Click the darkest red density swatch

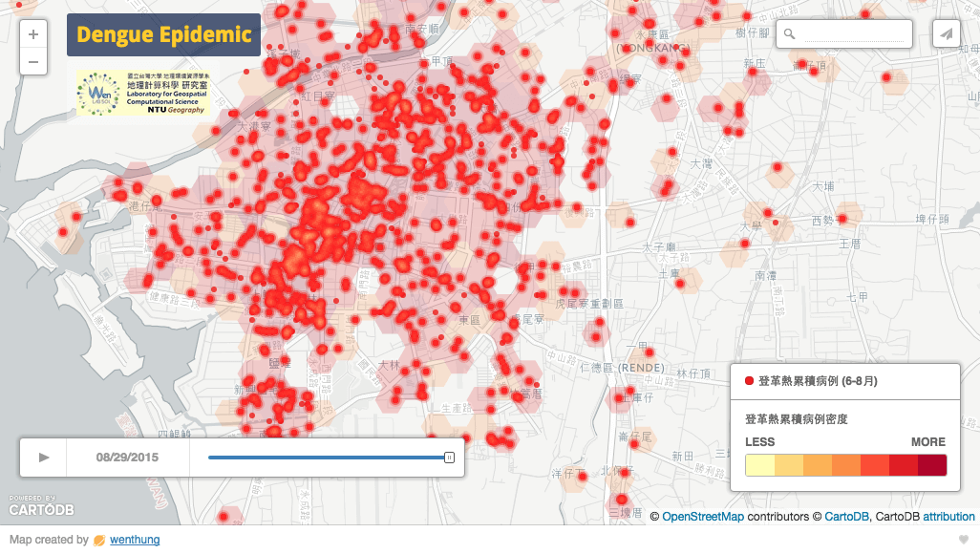(932, 465)
